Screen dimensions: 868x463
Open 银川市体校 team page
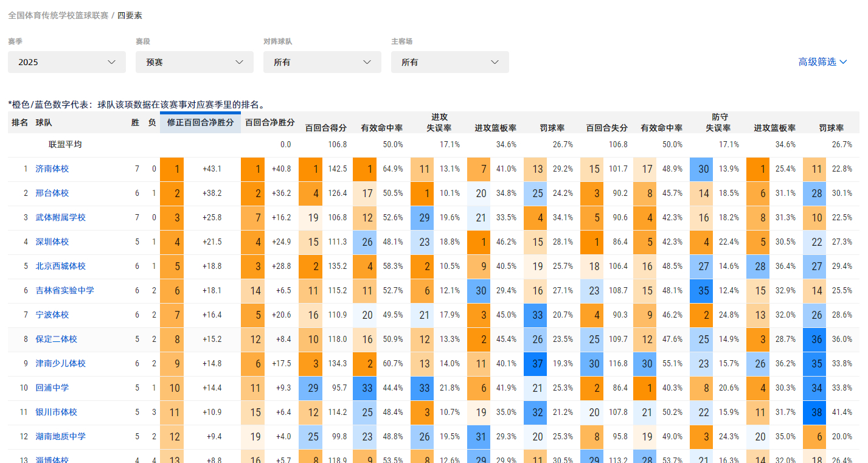click(x=57, y=413)
